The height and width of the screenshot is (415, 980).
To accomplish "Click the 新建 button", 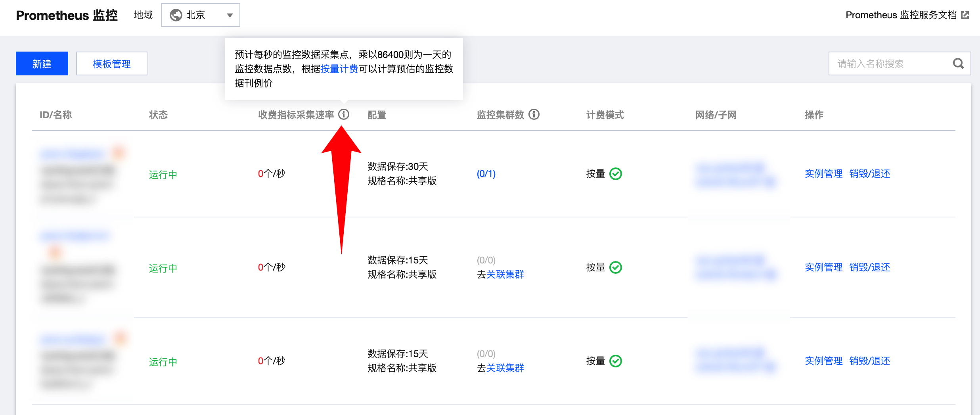I will click(42, 63).
